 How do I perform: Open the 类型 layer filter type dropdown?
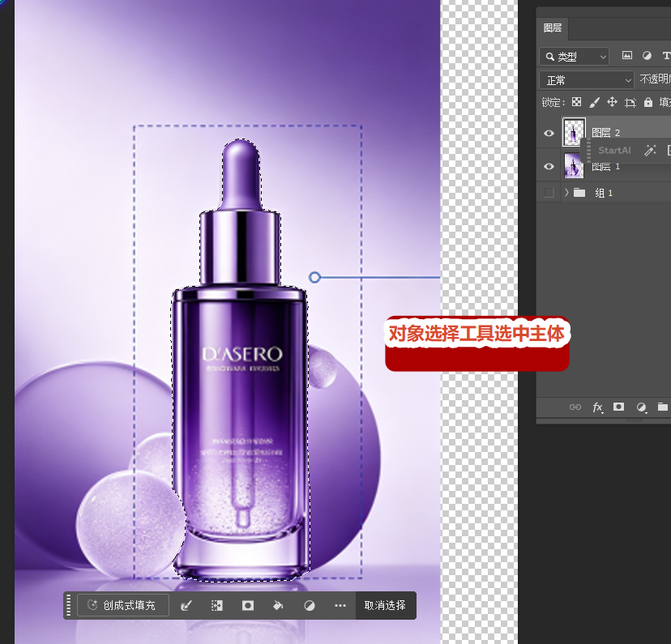575,57
